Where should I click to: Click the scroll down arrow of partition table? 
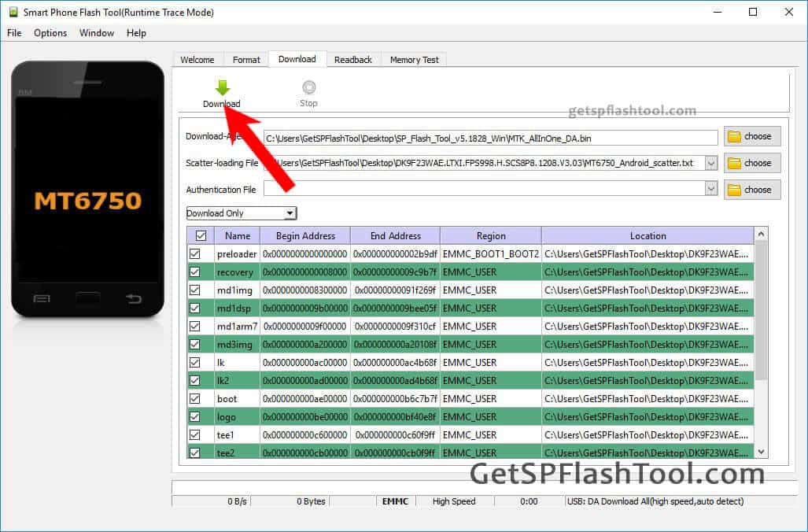click(x=761, y=452)
